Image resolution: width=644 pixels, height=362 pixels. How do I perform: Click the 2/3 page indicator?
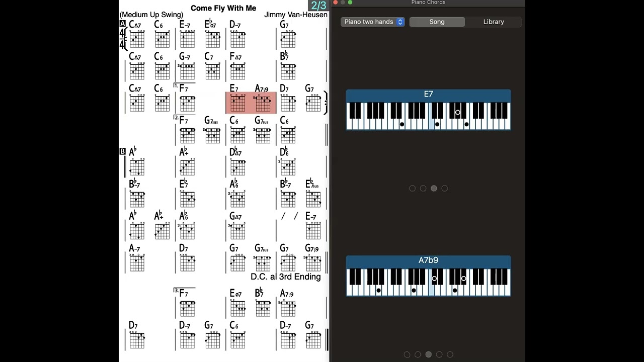tap(318, 6)
